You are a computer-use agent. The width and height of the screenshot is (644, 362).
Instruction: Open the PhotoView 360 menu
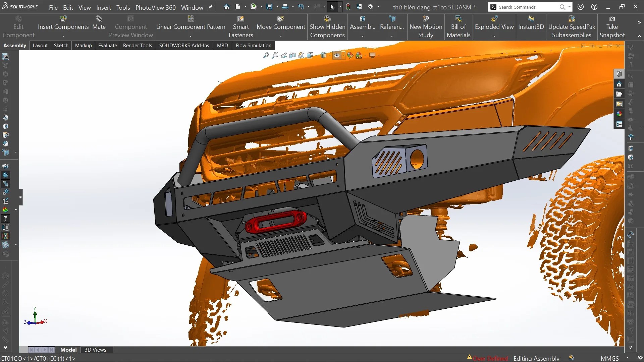155,7
